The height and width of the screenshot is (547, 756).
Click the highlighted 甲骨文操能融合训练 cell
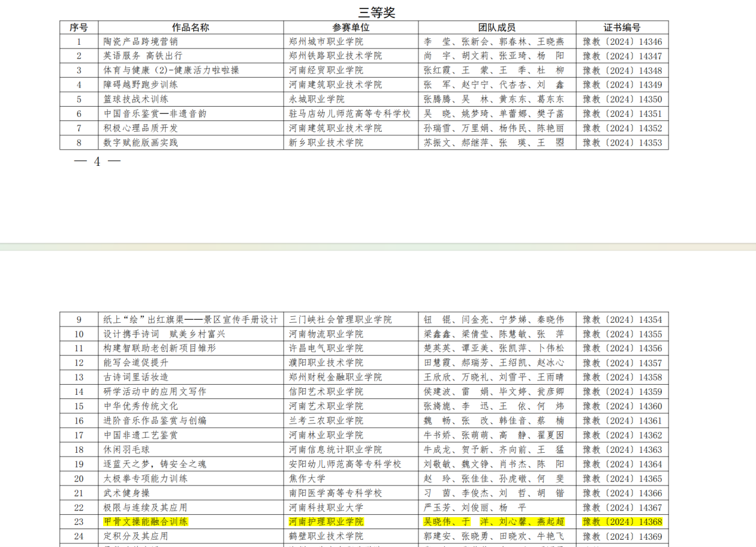(145, 522)
